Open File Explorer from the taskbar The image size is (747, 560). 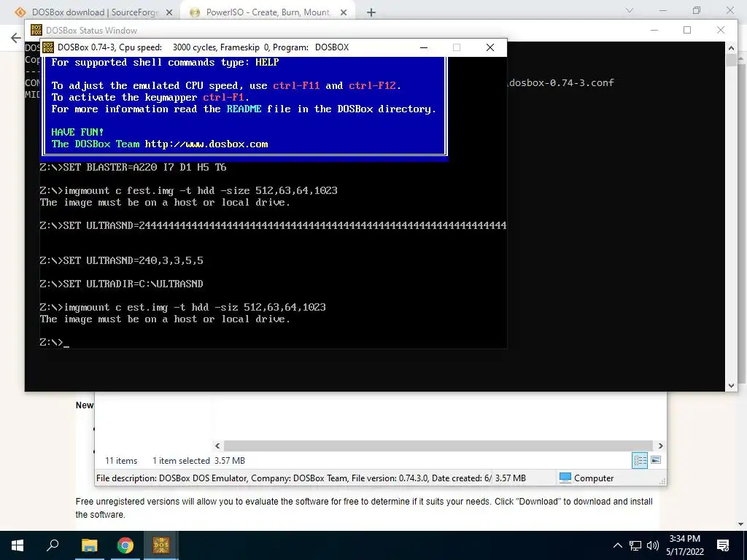pyautogui.click(x=89, y=545)
